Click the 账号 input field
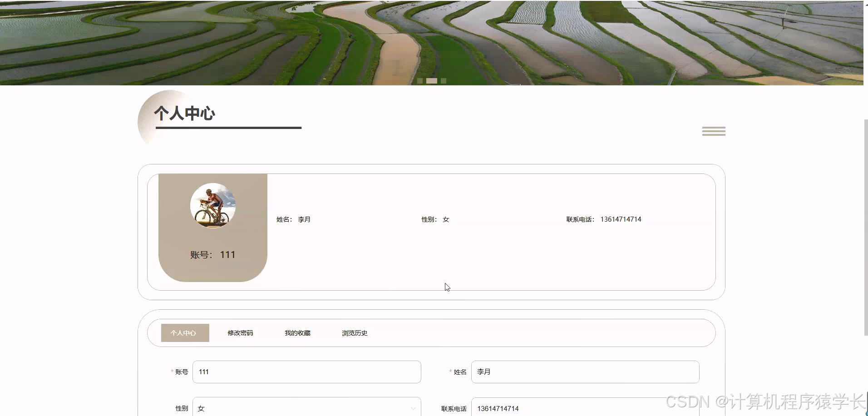Viewport: 868px width, 416px height. tap(307, 372)
